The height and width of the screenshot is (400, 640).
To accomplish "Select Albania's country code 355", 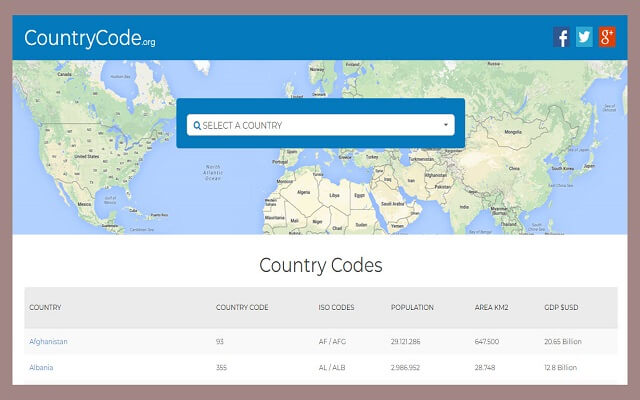I will click(221, 367).
